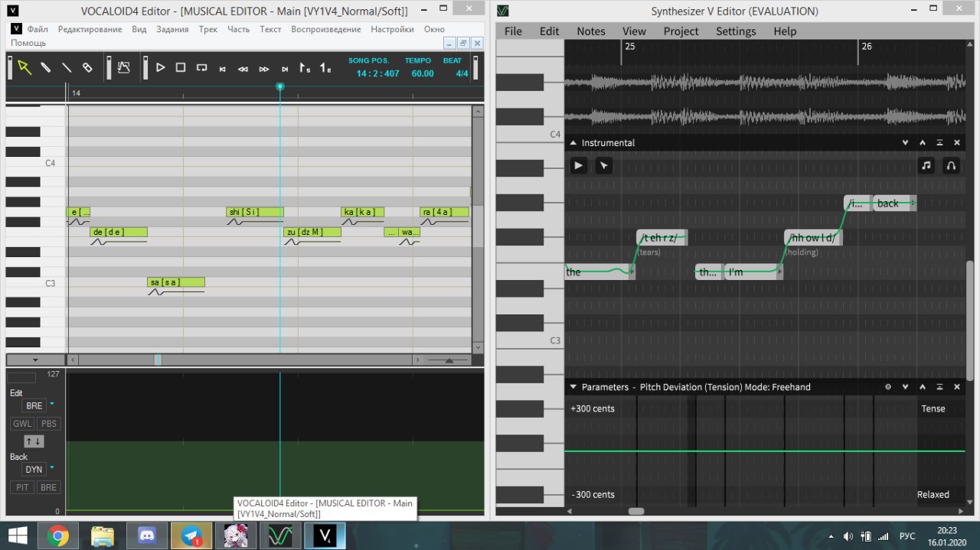The width and height of the screenshot is (980, 550).
Task: Jump to song start in VOCALOID4
Action: (x=223, y=69)
